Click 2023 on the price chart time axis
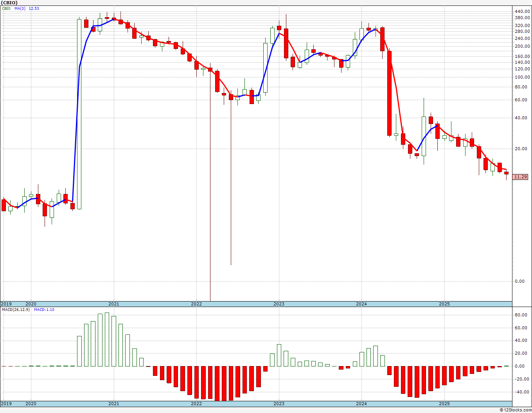Image resolution: width=532 pixels, height=413 pixels. [279, 304]
